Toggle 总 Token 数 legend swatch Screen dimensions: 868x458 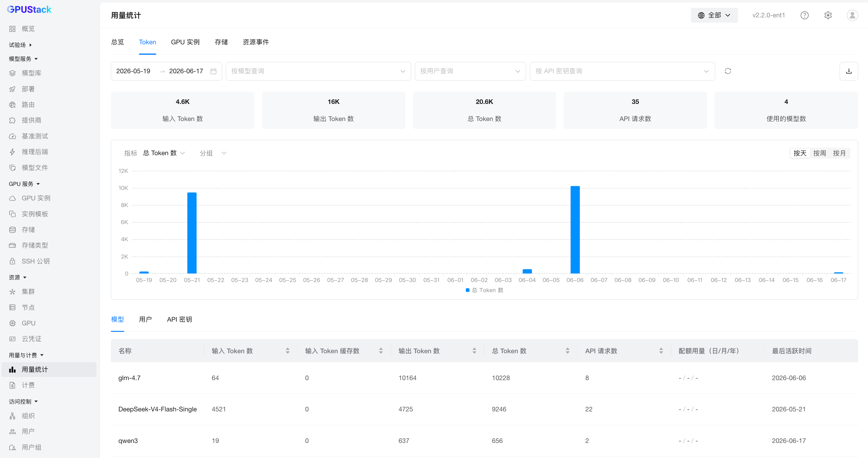pyautogui.click(x=467, y=290)
